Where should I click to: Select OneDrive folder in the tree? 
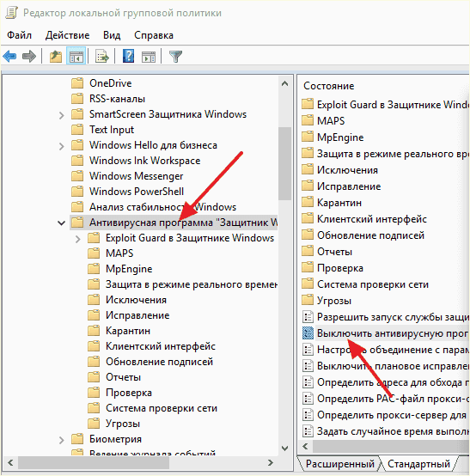(110, 83)
